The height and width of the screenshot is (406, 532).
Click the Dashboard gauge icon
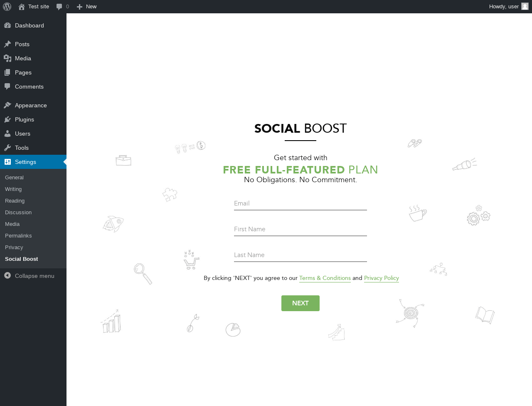point(7,25)
